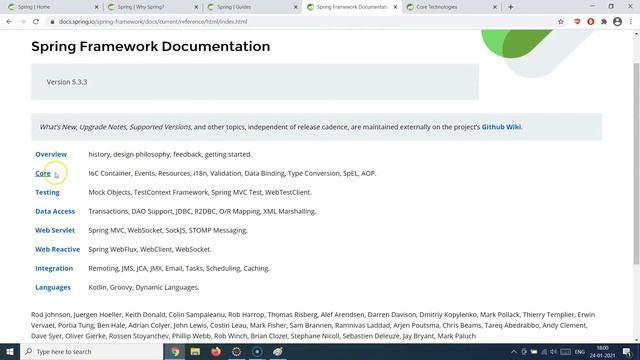Close the Spring | Home tab
The width and height of the screenshot is (640, 360).
97,7
